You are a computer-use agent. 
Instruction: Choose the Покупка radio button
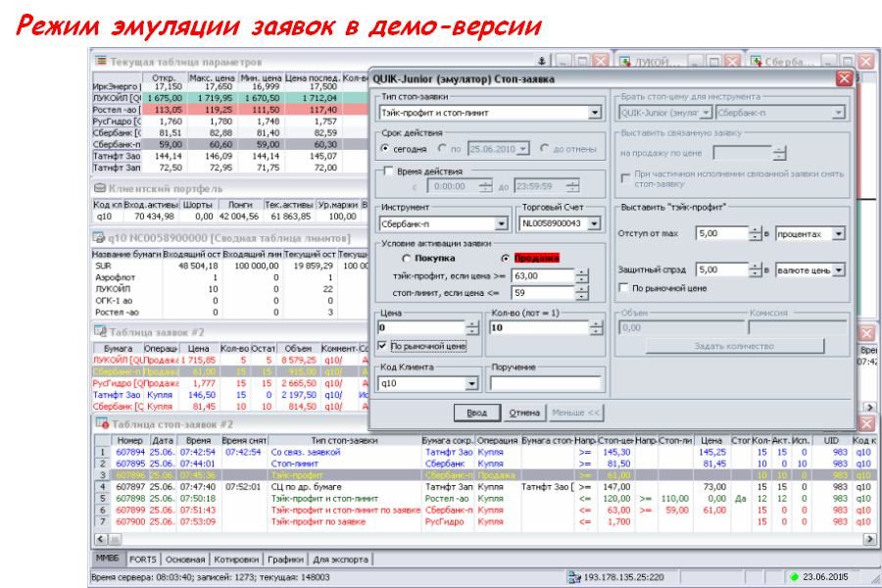click(x=406, y=259)
